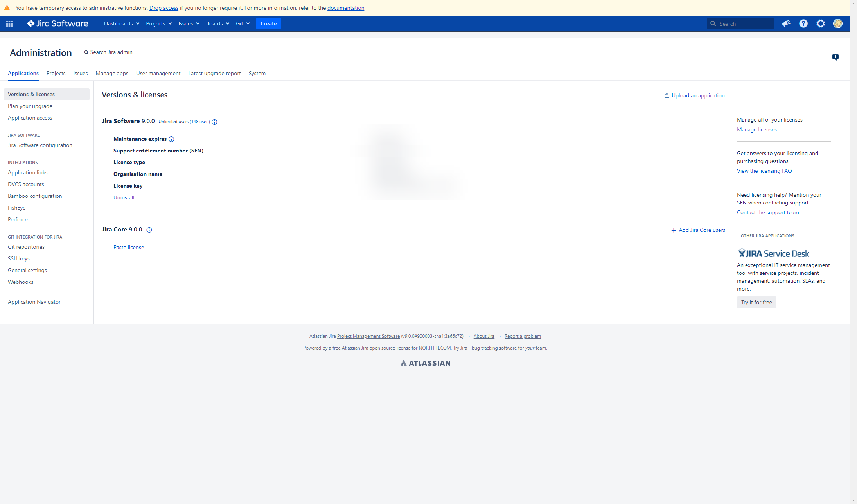Viewport: 857px width, 504px height.
Task: Click Project Management Software footer link
Action: click(x=368, y=336)
